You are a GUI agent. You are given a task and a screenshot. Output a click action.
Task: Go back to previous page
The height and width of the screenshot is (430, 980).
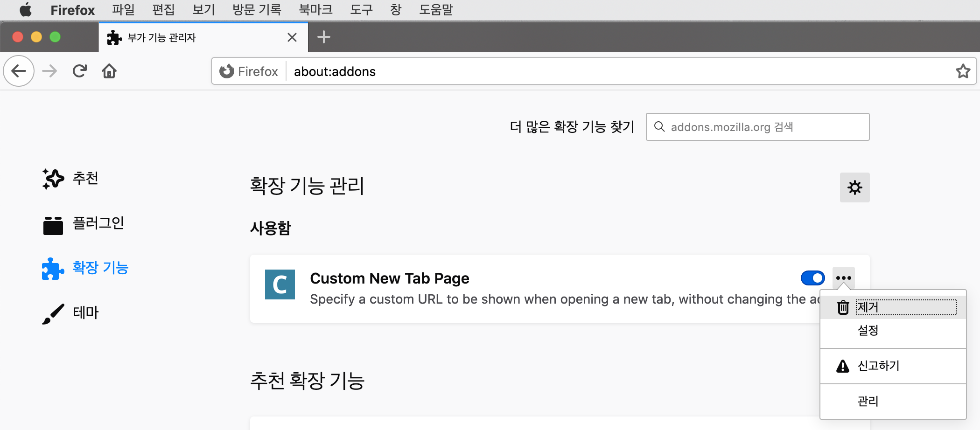pos(19,71)
